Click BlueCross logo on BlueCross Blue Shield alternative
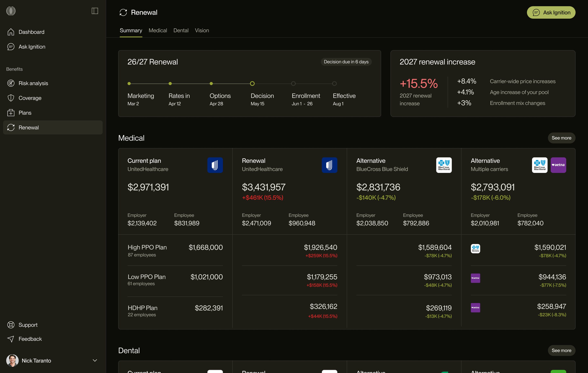 [x=444, y=165]
